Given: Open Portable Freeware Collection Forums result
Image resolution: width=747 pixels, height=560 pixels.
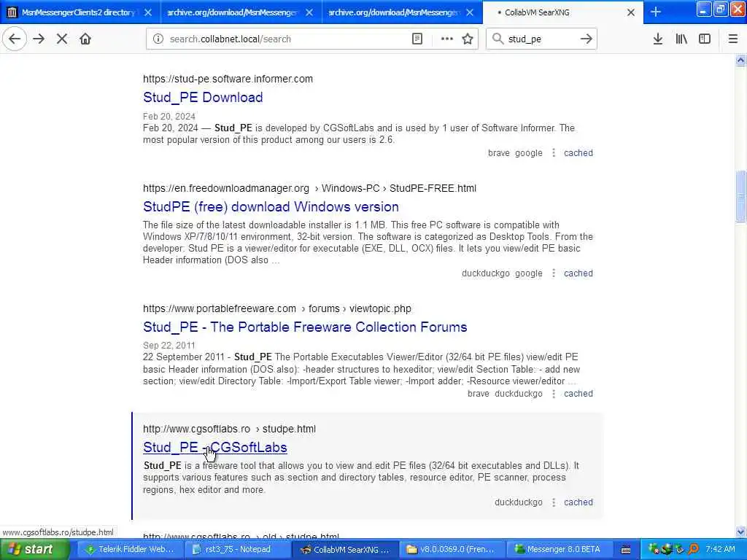Looking at the screenshot, I should click(x=305, y=327).
